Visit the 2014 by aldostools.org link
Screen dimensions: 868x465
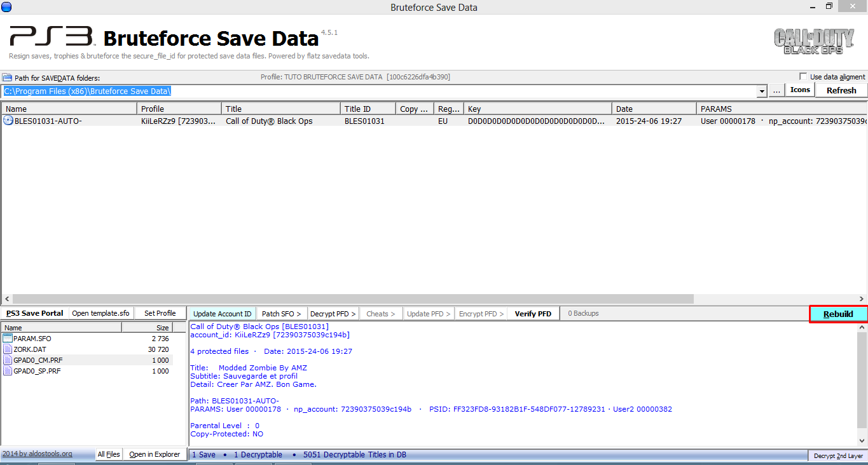[37, 454]
